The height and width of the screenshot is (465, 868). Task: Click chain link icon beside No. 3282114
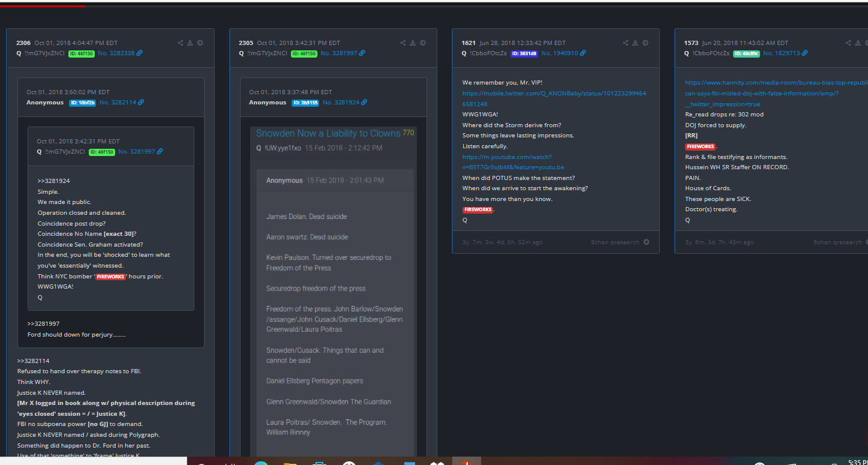tap(141, 103)
